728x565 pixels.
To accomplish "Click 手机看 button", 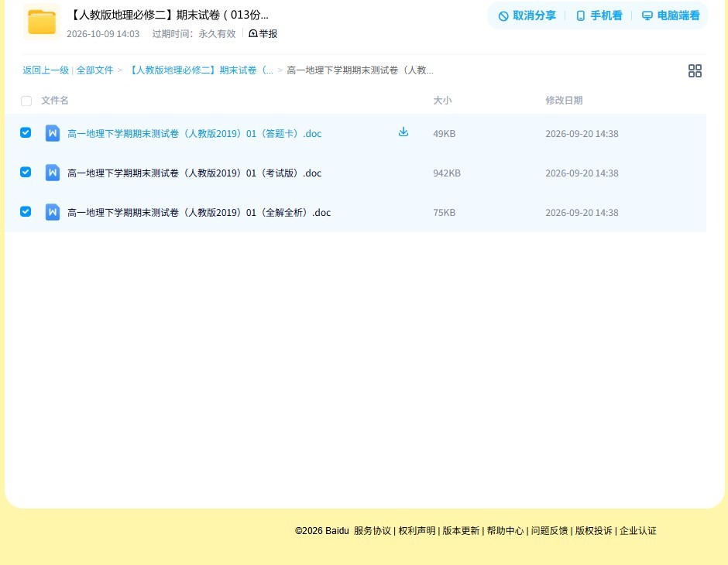I will pos(599,15).
